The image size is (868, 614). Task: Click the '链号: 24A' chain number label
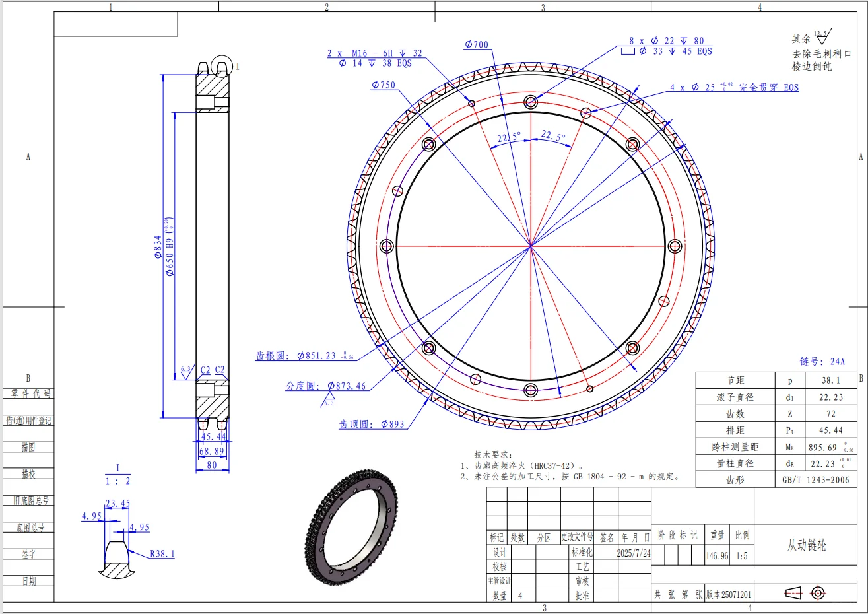tap(822, 362)
